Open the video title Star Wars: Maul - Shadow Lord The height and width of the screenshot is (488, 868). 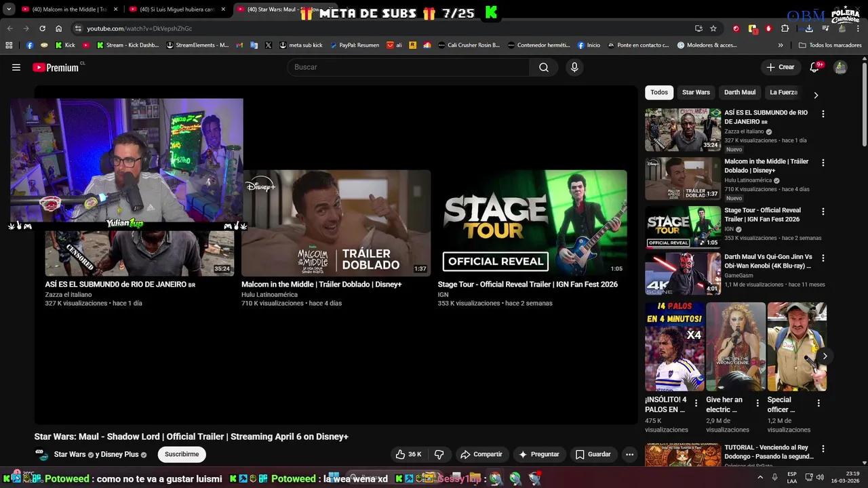(191, 436)
